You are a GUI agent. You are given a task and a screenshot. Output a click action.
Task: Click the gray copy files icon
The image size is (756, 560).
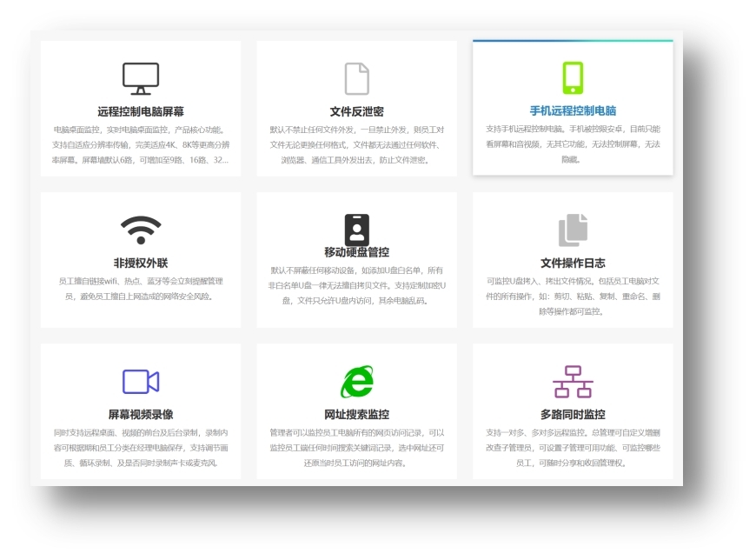click(573, 230)
